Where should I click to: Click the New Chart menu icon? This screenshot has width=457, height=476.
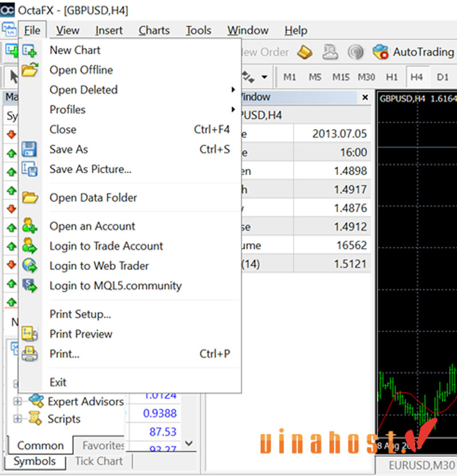point(30,50)
